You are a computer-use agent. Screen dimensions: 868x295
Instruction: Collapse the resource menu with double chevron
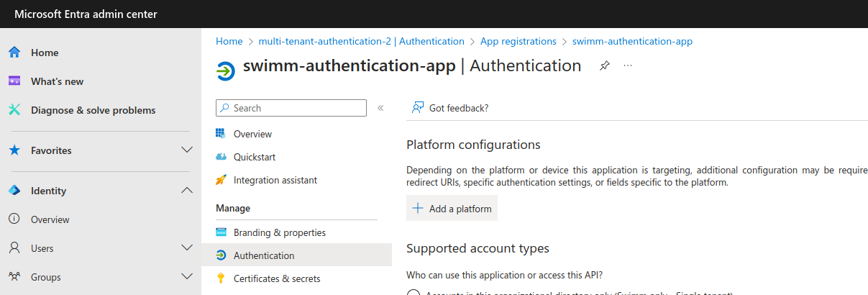(x=380, y=108)
